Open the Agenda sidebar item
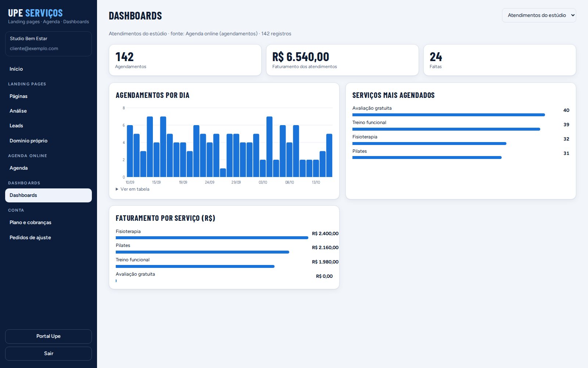 (x=49, y=168)
